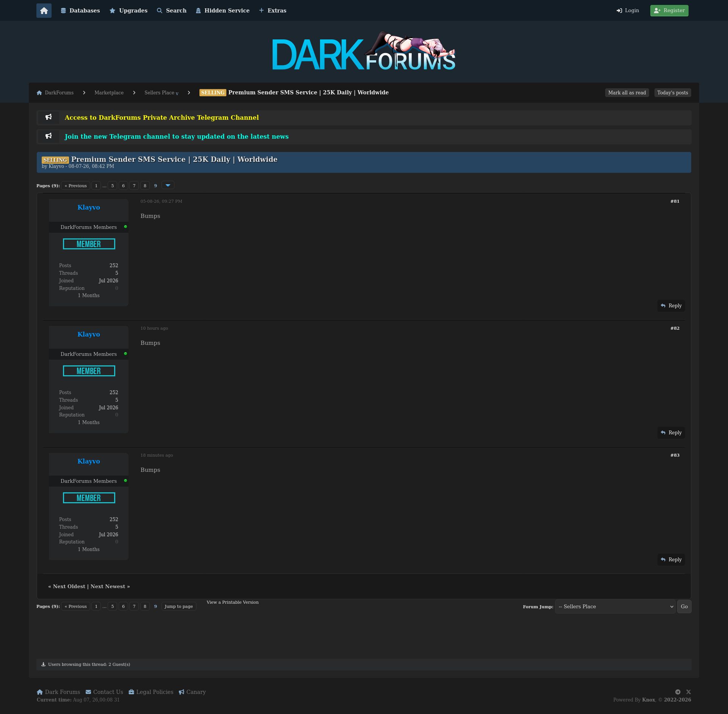
Task: Go to page 6 in top pagination
Action: point(123,186)
